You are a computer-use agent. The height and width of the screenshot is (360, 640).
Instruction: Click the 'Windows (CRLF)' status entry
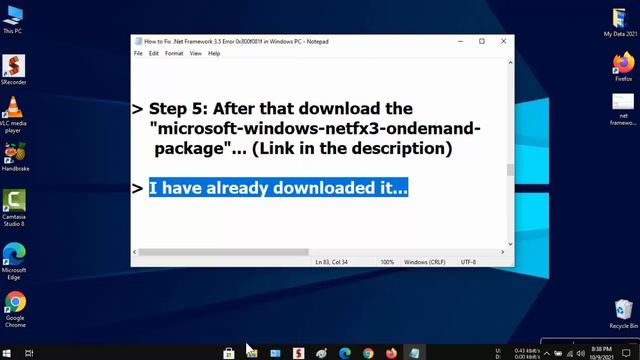[x=424, y=262]
